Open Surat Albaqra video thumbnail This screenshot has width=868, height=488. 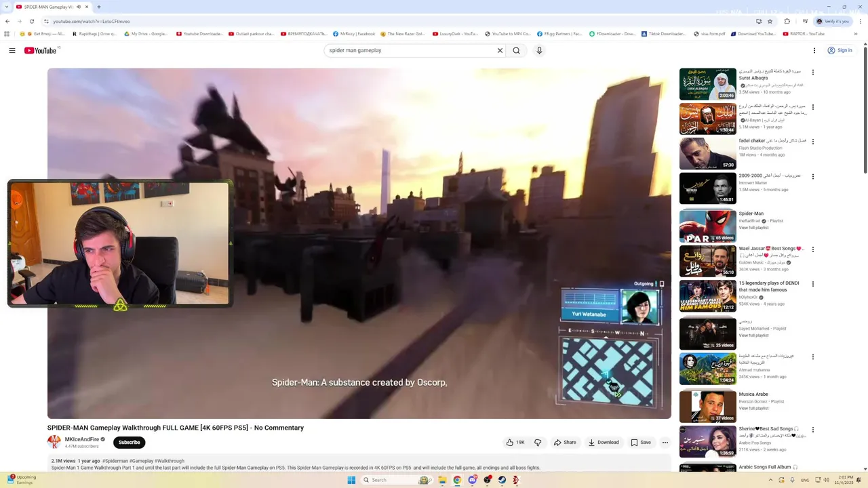coord(708,84)
